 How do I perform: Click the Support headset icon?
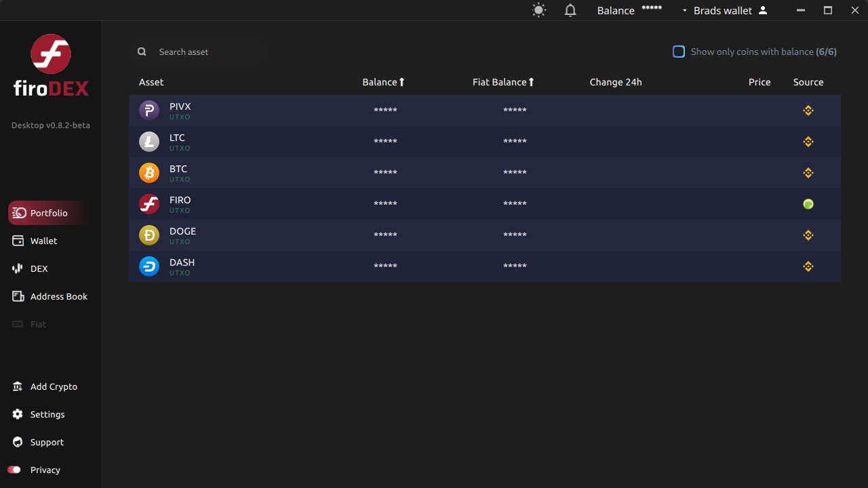[18, 442]
